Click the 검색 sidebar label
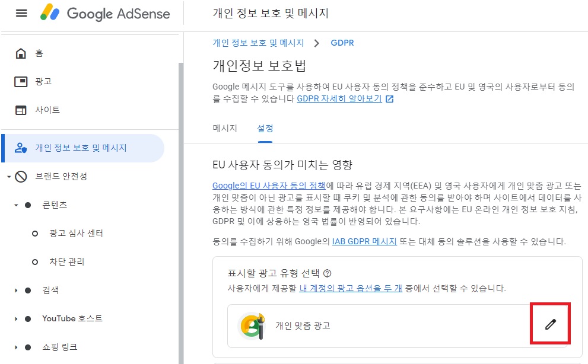This screenshot has height=364, width=588. coord(50,290)
